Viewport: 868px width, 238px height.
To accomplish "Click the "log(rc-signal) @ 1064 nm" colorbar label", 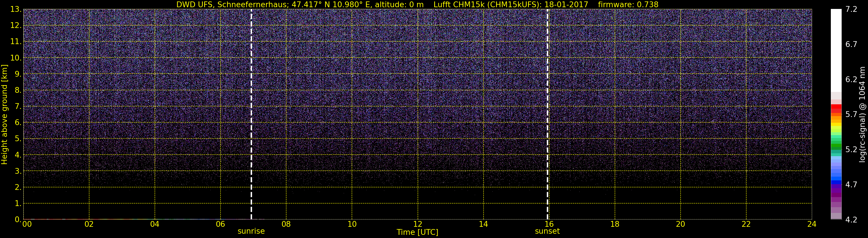I will pos(862,114).
